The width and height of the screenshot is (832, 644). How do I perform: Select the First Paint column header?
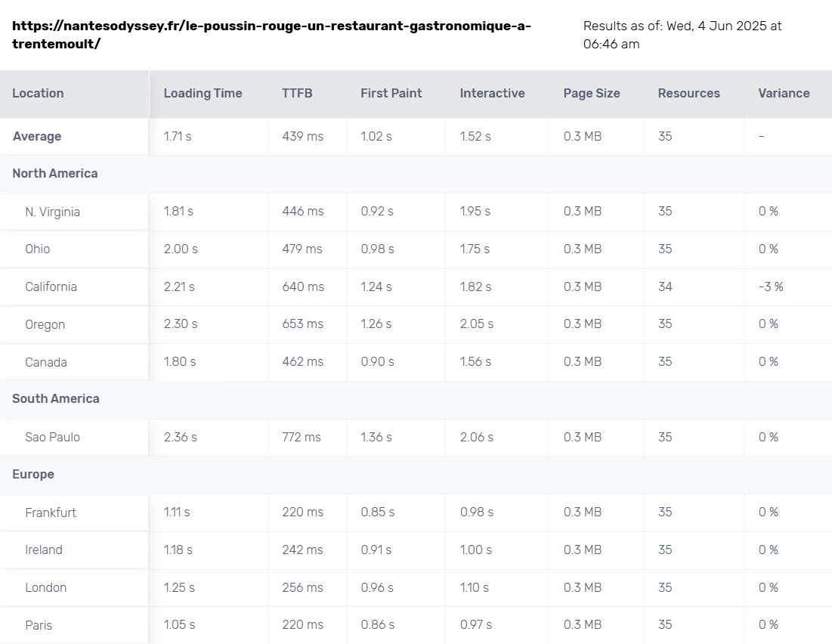tap(391, 94)
